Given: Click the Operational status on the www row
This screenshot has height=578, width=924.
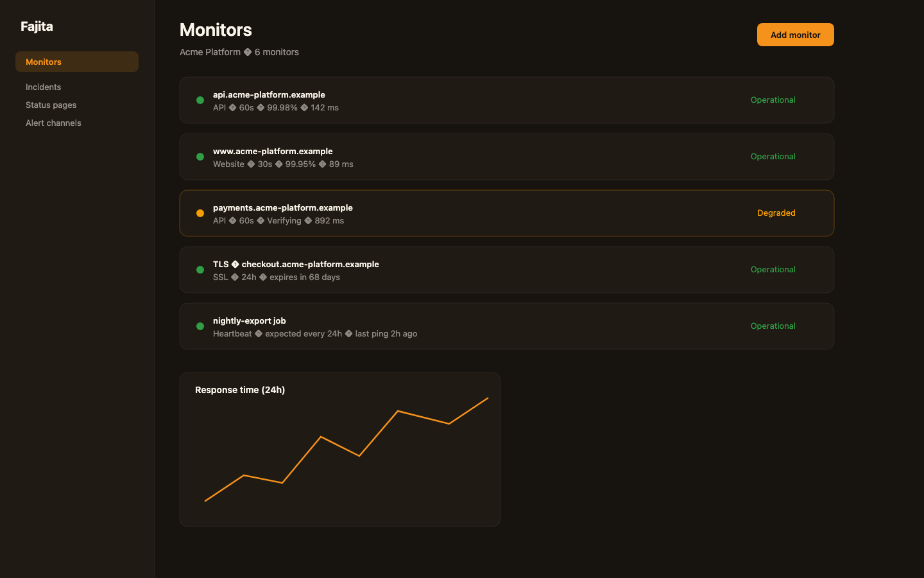Looking at the screenshot, I should (x=773, y=157).
